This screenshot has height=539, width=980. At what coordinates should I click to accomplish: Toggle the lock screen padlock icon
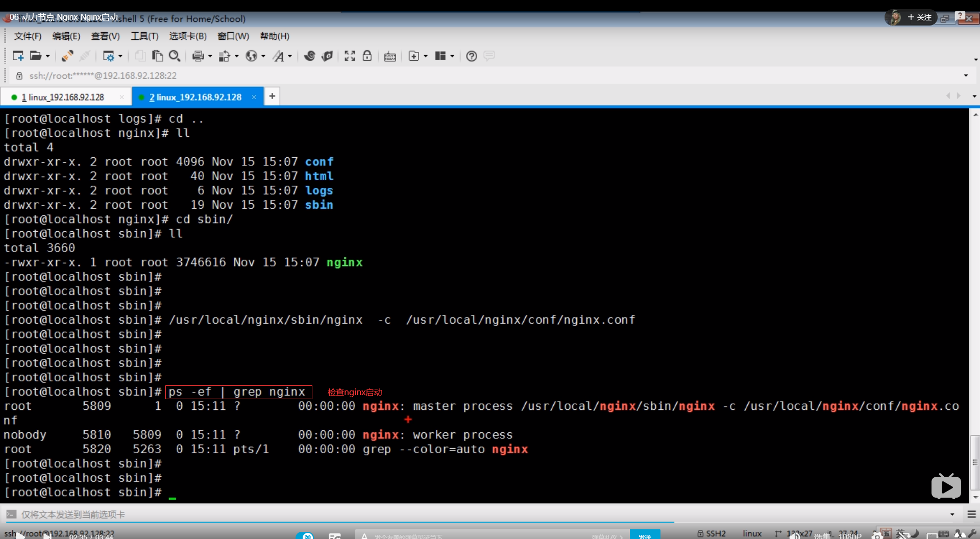point(367,56)
